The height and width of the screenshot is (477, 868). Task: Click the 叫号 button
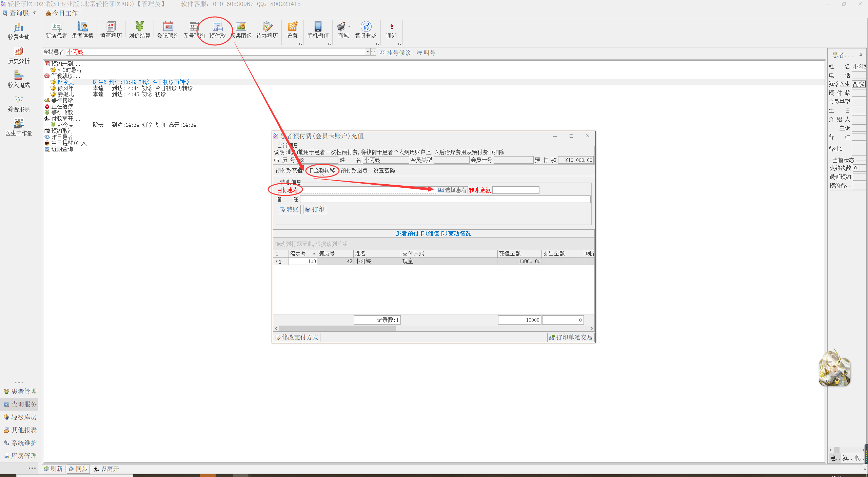[426, 53]
